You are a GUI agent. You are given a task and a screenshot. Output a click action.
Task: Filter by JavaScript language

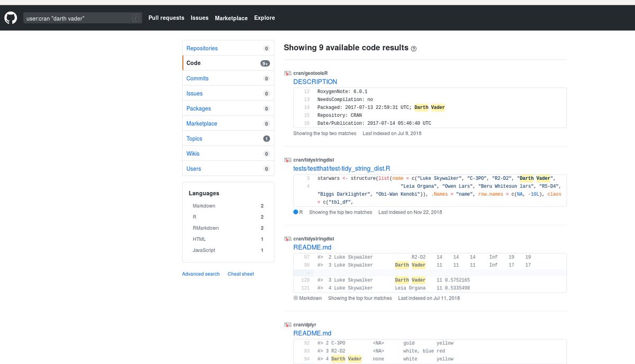[228, 250]
